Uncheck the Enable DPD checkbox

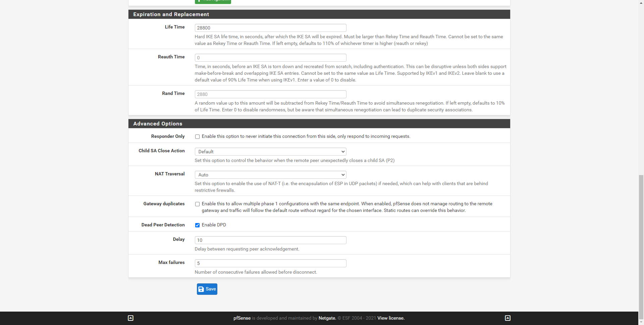coord(197,225)
